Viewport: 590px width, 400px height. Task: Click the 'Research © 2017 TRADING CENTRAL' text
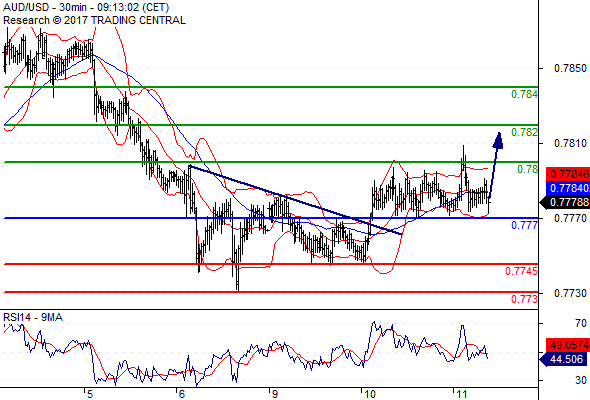coord(94,20)
